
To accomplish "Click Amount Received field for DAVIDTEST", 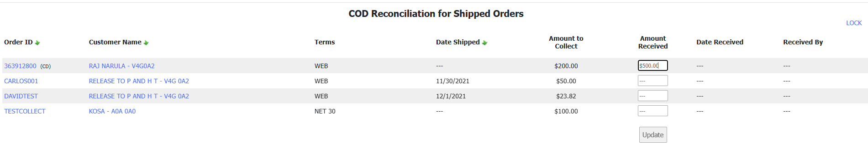I will (653, 96).
